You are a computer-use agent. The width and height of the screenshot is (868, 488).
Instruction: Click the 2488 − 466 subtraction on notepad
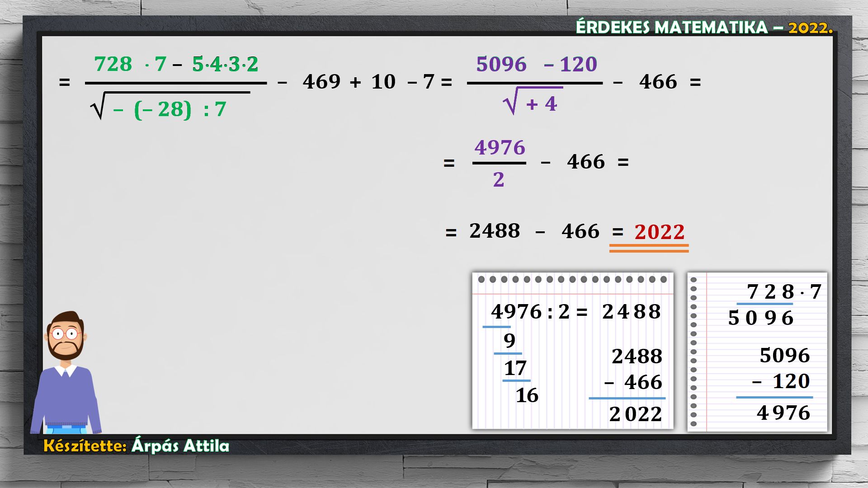click(635, 370)
